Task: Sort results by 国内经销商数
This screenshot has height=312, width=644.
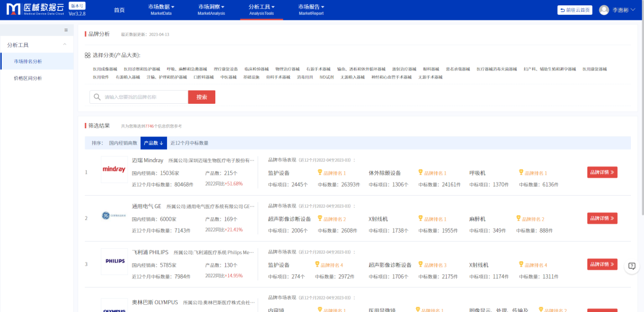Action: coord(123,143)
